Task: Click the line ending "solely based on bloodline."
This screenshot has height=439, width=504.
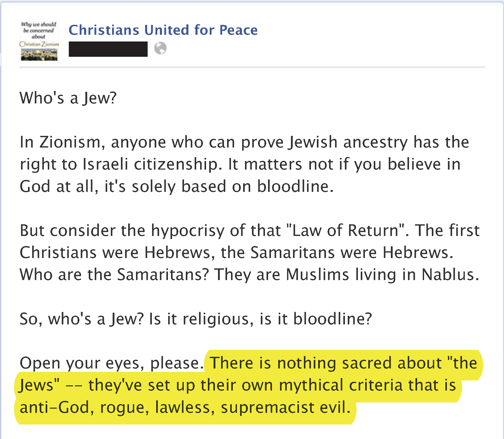Action: point(176,186)
